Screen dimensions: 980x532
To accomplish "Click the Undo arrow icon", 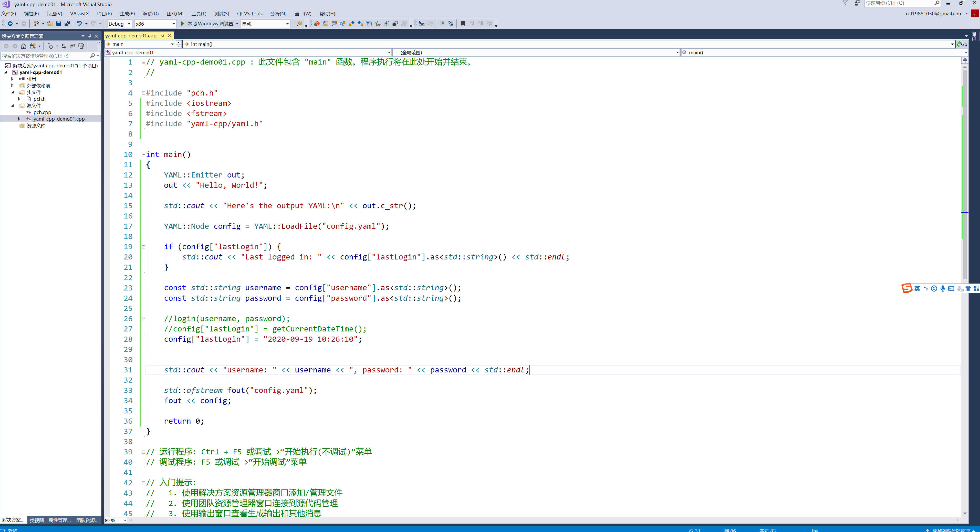I will pos(79,24).
